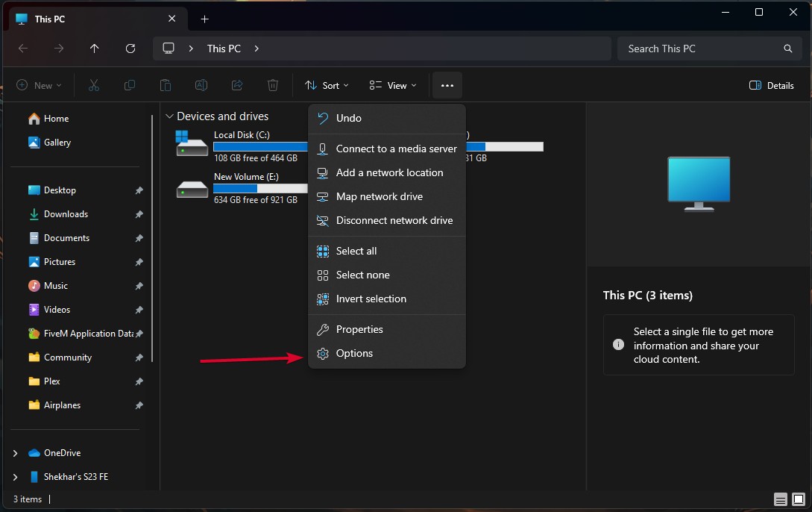Expand the OneDrive tree item
The height and width of the screenshot is (512, 812).
pyautogui.click(x=16, y=452)
